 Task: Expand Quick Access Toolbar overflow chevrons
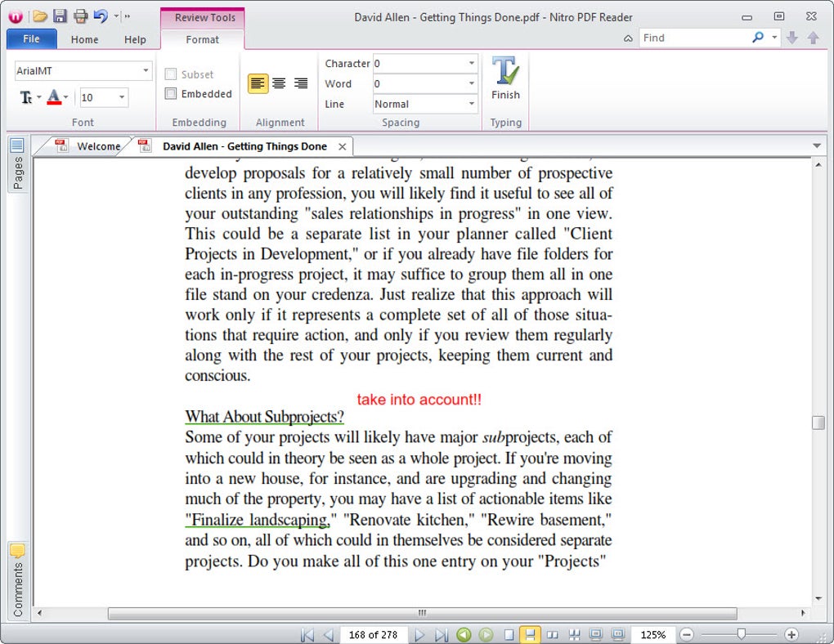pyautogui.click(x=127, y=16)
